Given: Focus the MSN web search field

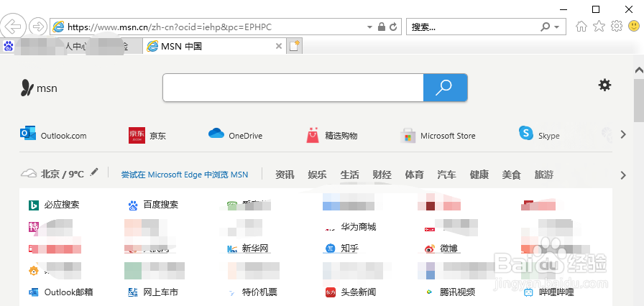Looking at the screenshot, I should click(293, 88).
